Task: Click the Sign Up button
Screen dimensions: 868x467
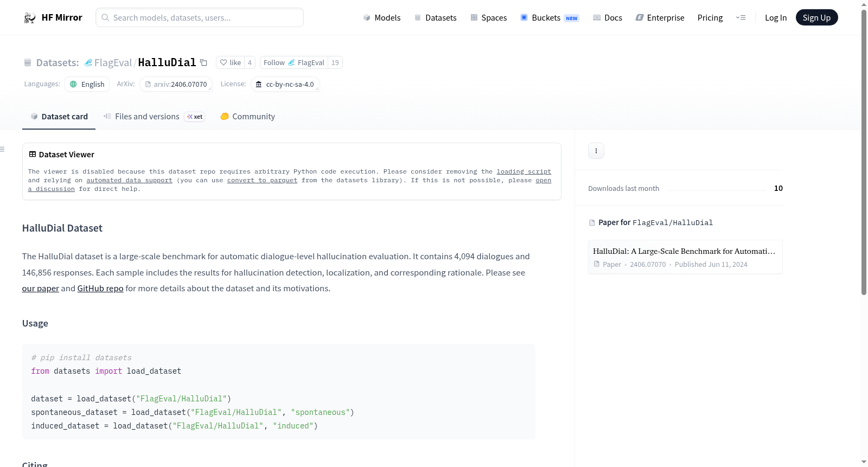Action: pyautogui.click(x=816, y=17)
